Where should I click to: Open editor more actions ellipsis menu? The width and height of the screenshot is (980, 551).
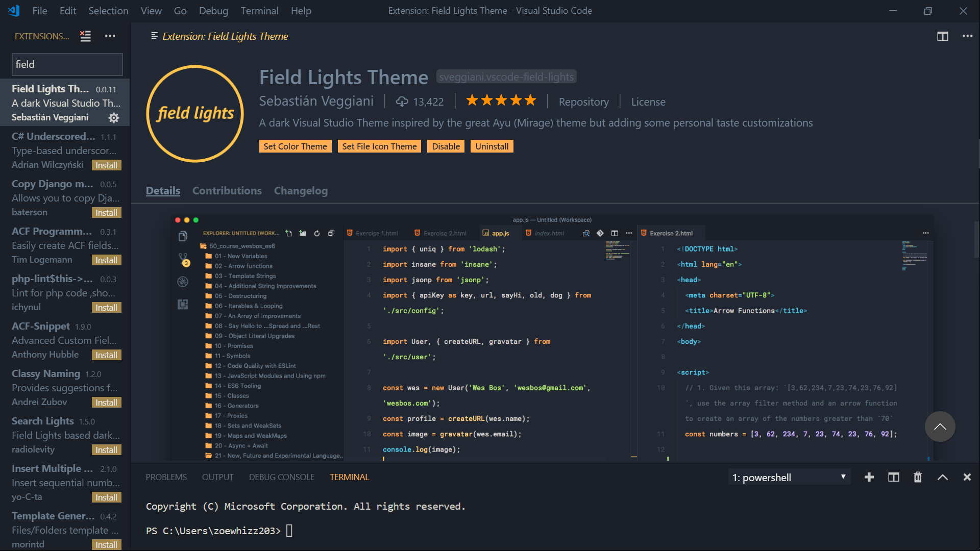tap(967, 36)
